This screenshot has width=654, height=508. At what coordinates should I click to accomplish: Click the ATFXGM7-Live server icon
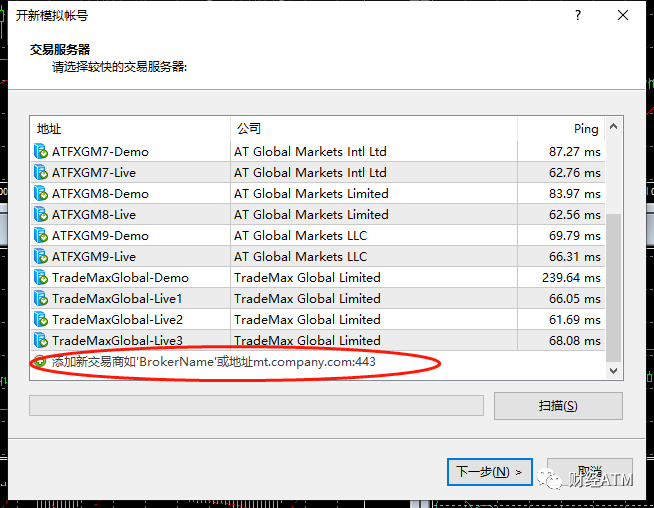coord(41,172)
